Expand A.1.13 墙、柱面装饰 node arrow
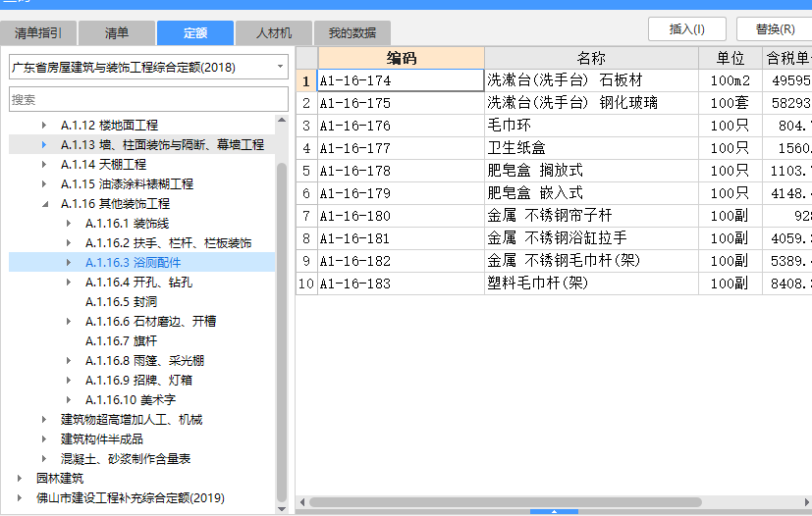812x516 pixels. [x=44, y=145]
